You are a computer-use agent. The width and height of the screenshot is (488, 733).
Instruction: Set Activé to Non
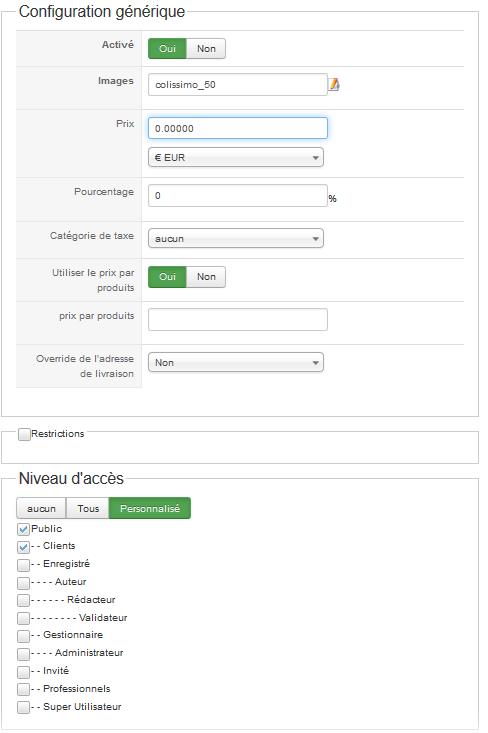[x=206, y=49]
